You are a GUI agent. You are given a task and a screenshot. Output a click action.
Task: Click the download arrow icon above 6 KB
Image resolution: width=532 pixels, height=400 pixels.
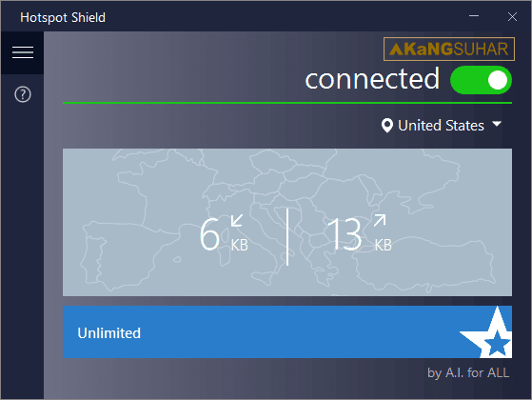click(236, 221)
